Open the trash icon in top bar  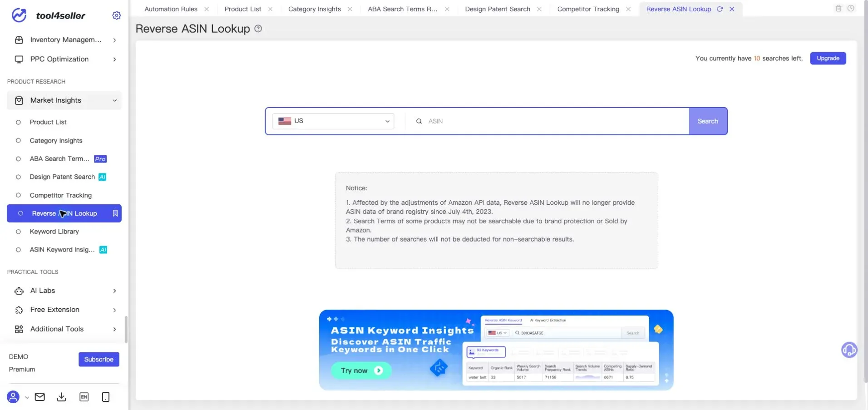[x=838, y=8]
